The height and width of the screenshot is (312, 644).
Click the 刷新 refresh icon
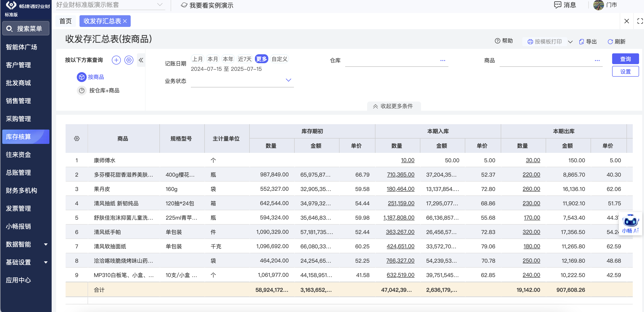[x=610, y=42]
